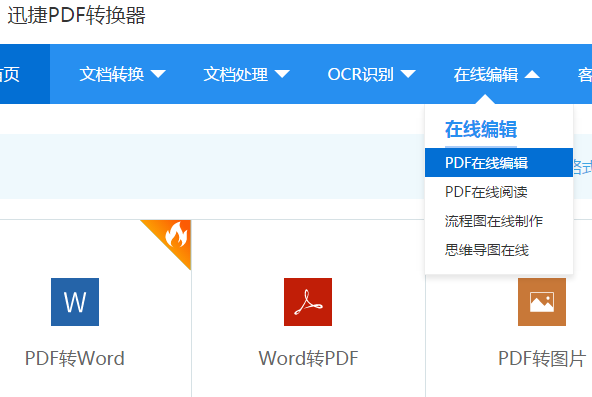Click the blue Word icon for PDF转Word
Viewport: 592px width, 397px height.
pyautogui.click(x=75, y=302)
